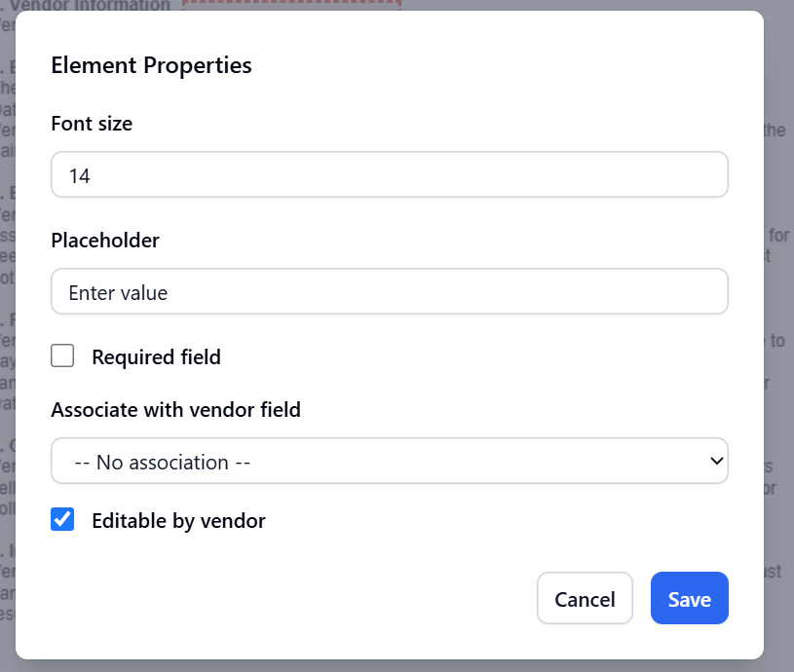Click the Element Properties dialog heading
The width and height of the screenshot is (794, 672).
pyautogui.click(x=151, y=65)
